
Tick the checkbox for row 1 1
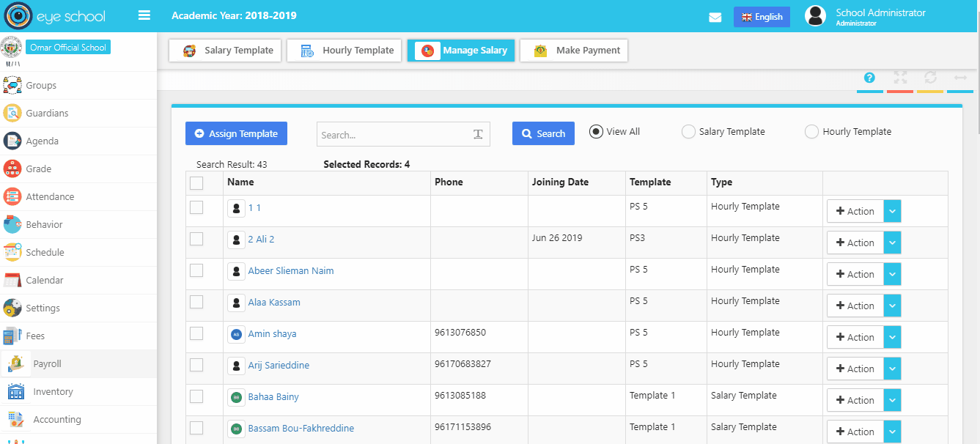(x=196, y=207)
